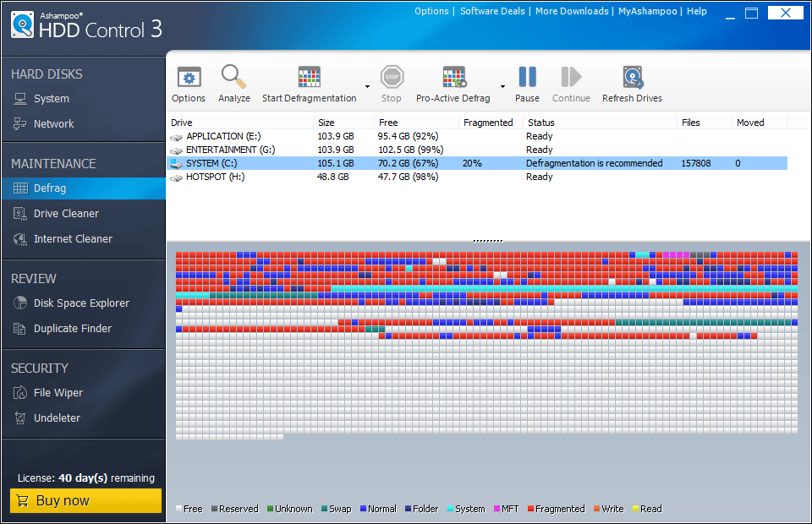Open the Software Deals menu link
The image size is (812, 524).
[x=494, y=11]
